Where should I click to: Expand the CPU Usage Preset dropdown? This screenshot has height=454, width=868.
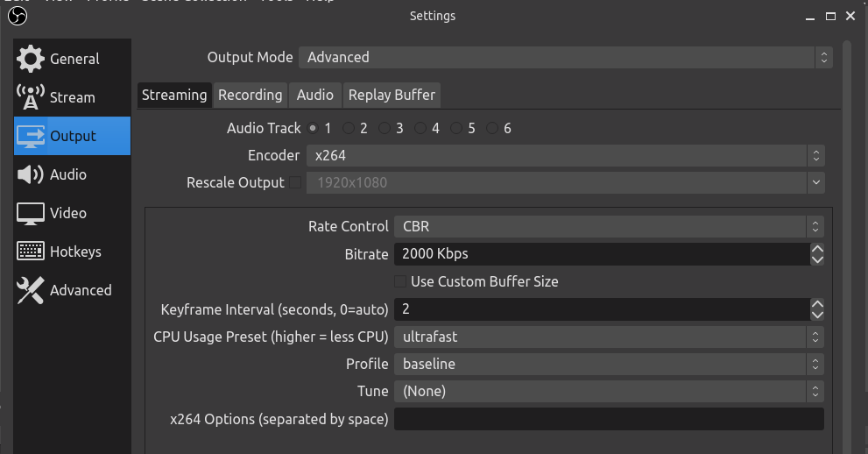tap(609, 337)
